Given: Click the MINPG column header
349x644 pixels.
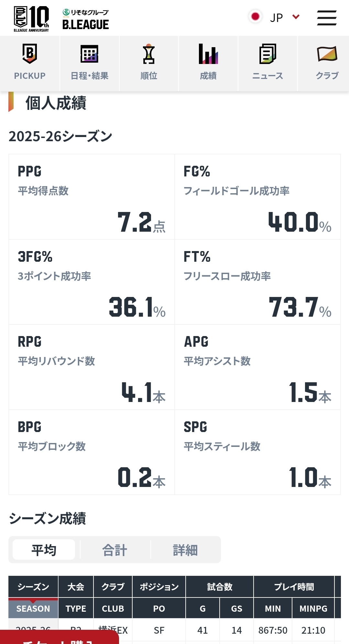Looking at the screenshot, I should click(x=313, y=608).
